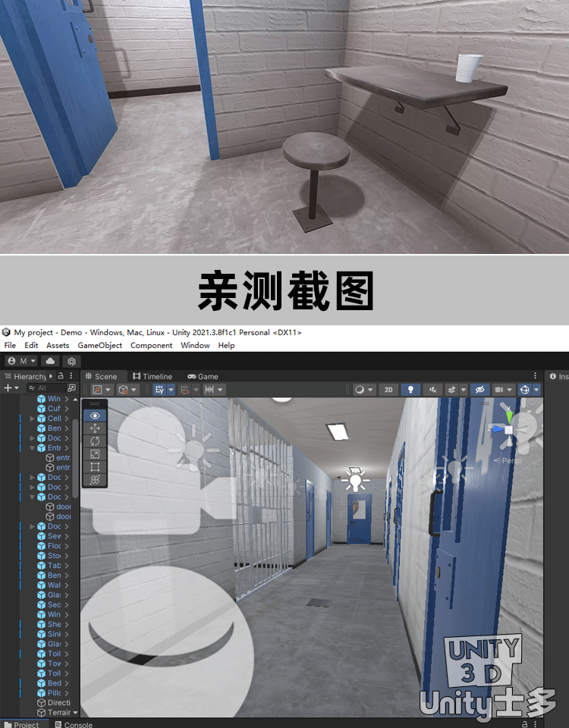
Task: Open the Scene view kebab menu
Action: click(x=535, y=375)
